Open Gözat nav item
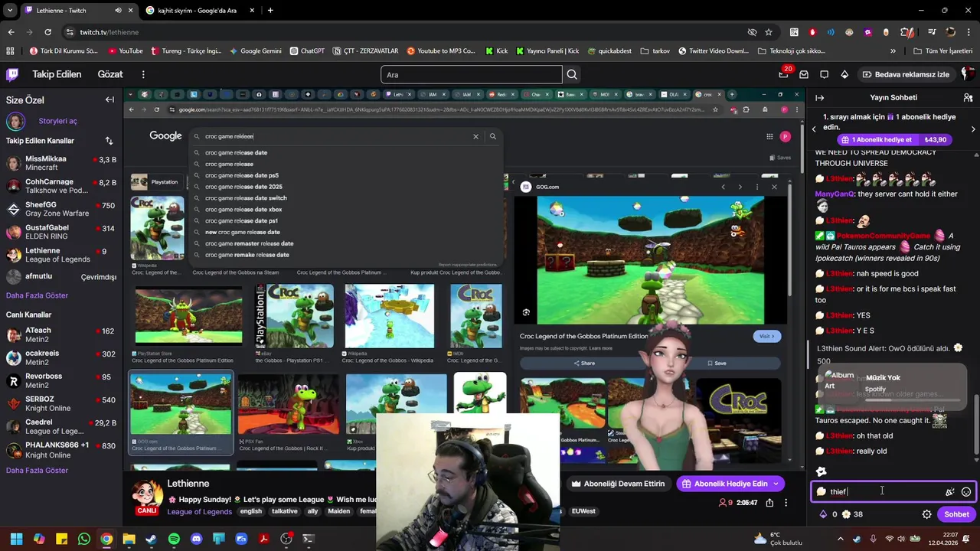 tap(110, 74)
